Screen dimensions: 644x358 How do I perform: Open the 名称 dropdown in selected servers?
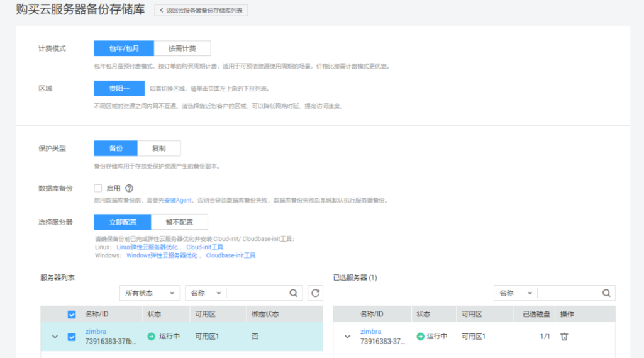click(516, 293)
